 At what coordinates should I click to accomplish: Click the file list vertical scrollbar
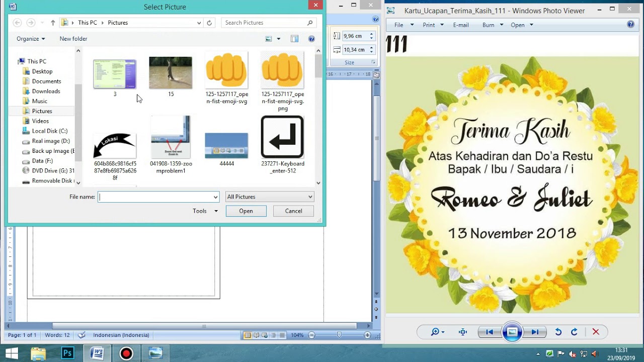[x=318, y=66]
